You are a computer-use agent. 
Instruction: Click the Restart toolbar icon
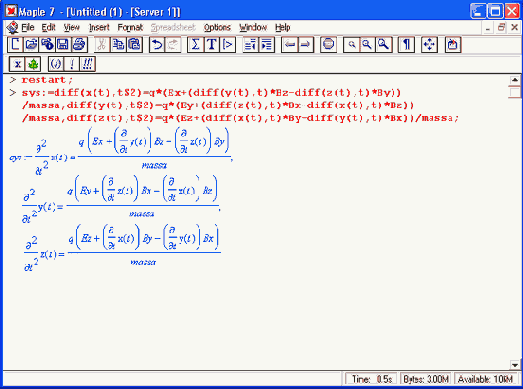pyautogui.click(x=453, y=45)
